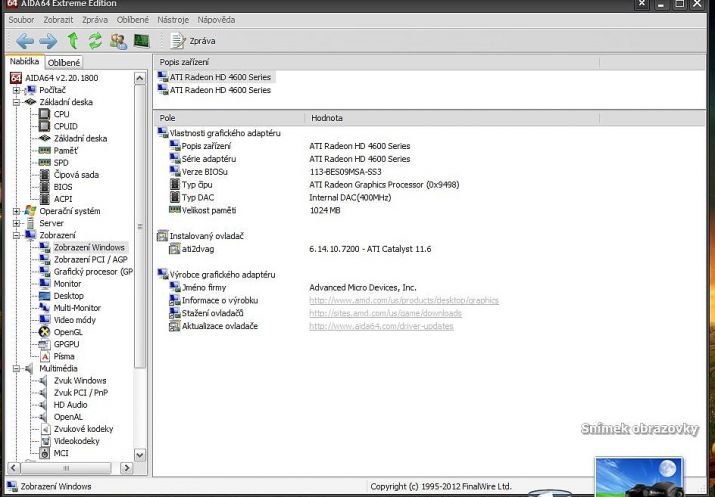The image size is (715, 497).
Task: Click the green Refresh toolbar icon
Action: (x=95, y=41)
